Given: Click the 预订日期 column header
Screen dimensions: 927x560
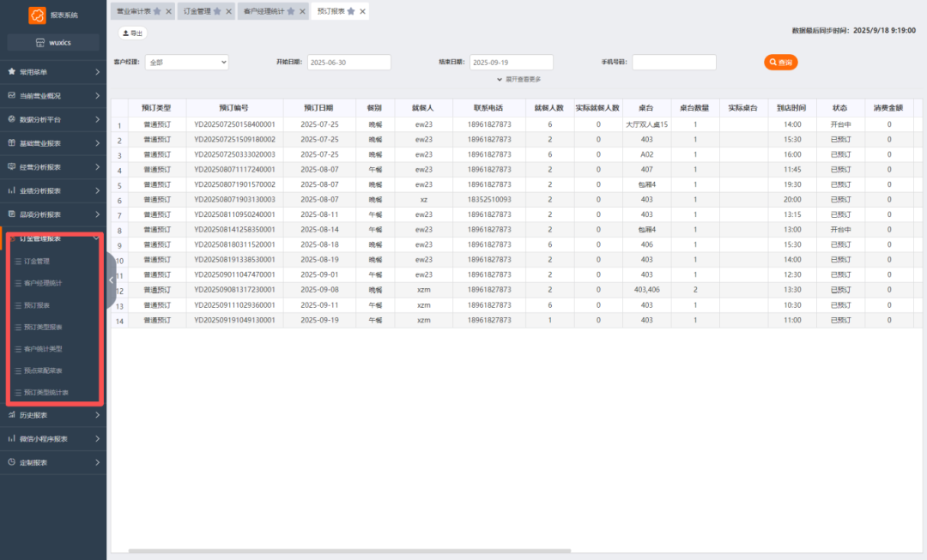Looking at the screenshot, I should pyautogui.click(x=318, y=108).
